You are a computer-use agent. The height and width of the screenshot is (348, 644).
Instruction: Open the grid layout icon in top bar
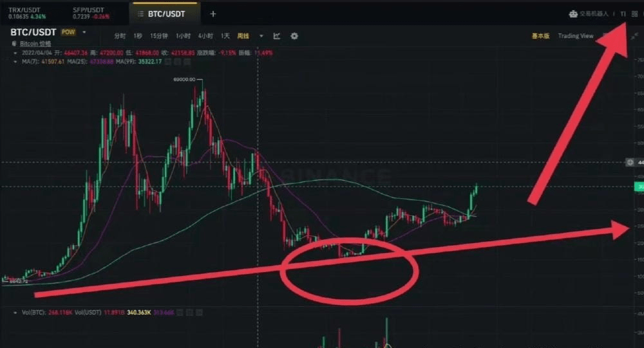[634, 14]
